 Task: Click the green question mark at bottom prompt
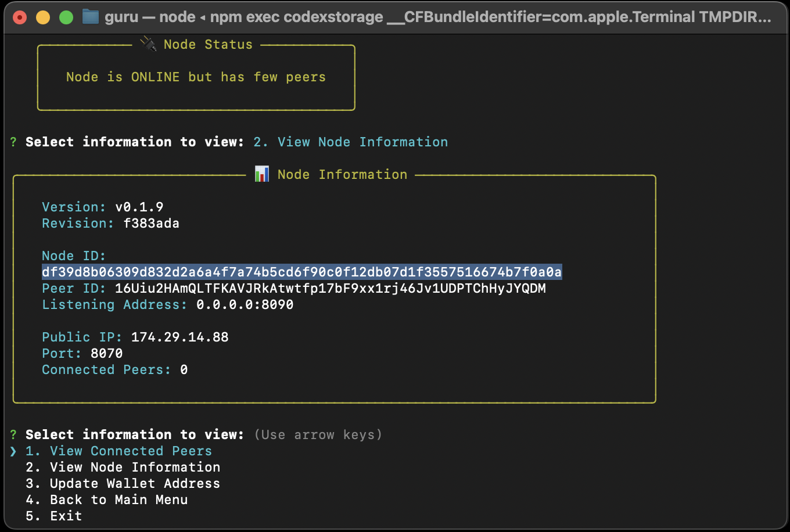tap(13, 435)
